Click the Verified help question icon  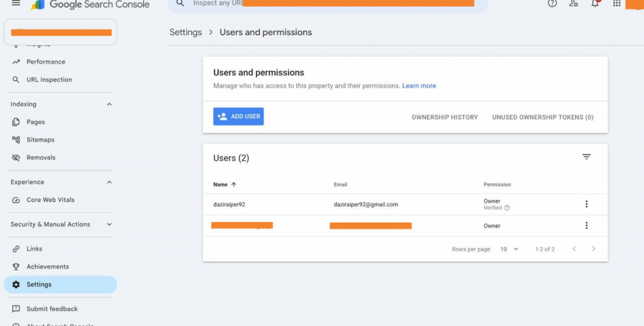click(507, 208)
